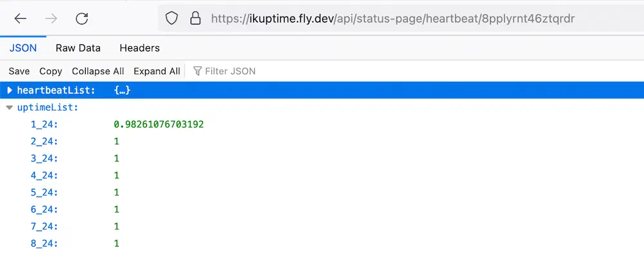
Task: Click the URL address bar
Action: [x=401, y=18]
